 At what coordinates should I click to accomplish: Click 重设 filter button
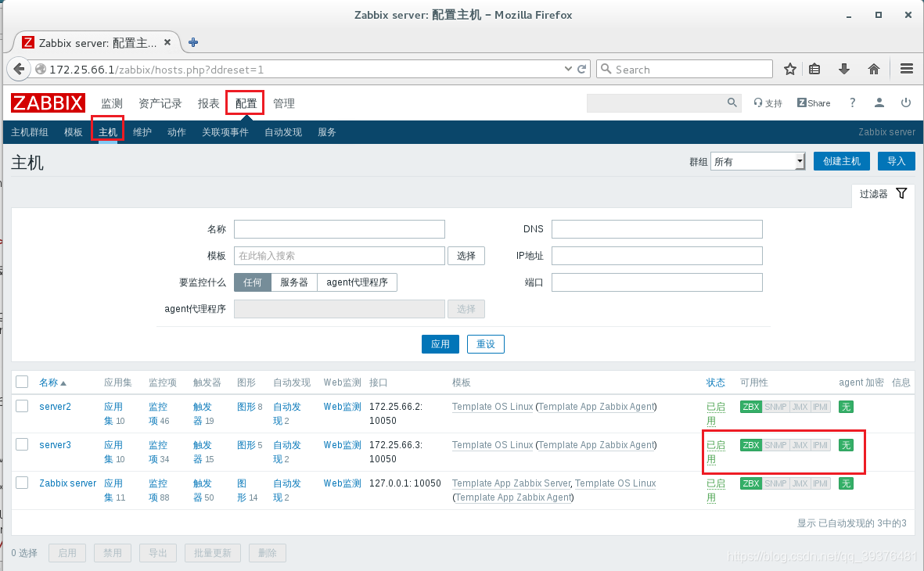click(486, 344)
